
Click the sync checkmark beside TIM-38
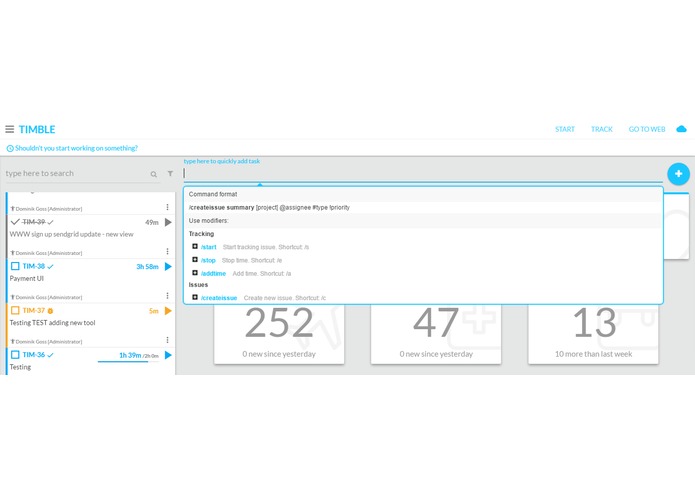51,267
